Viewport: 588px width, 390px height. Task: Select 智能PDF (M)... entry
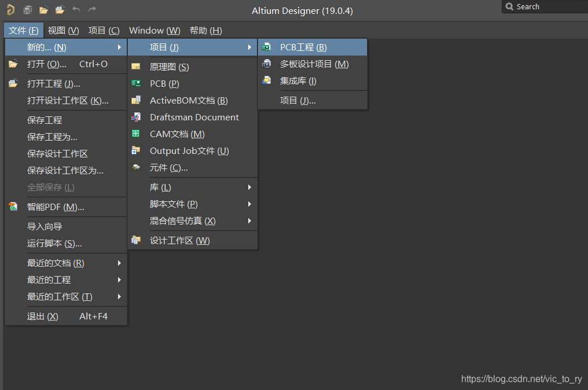(66, 207)
